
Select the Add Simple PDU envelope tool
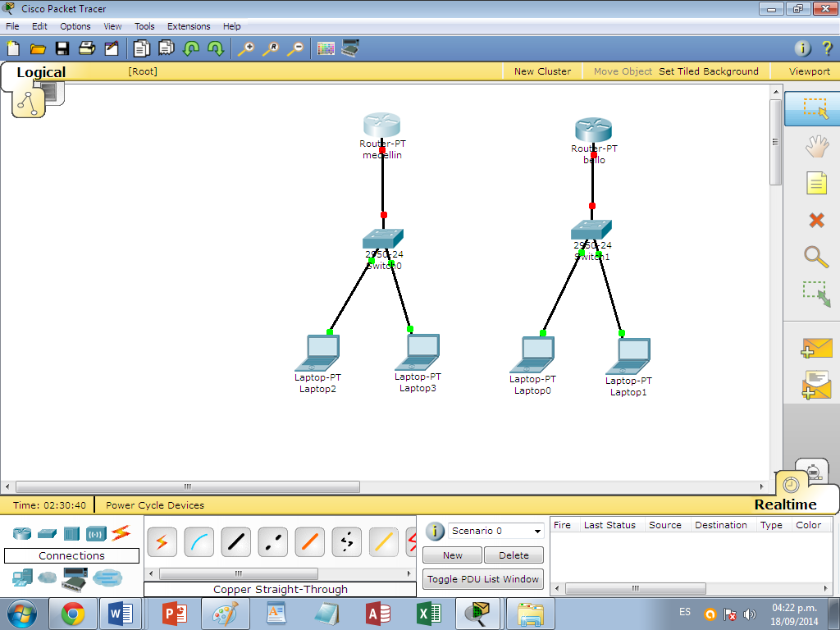click(x=815, y=349)
